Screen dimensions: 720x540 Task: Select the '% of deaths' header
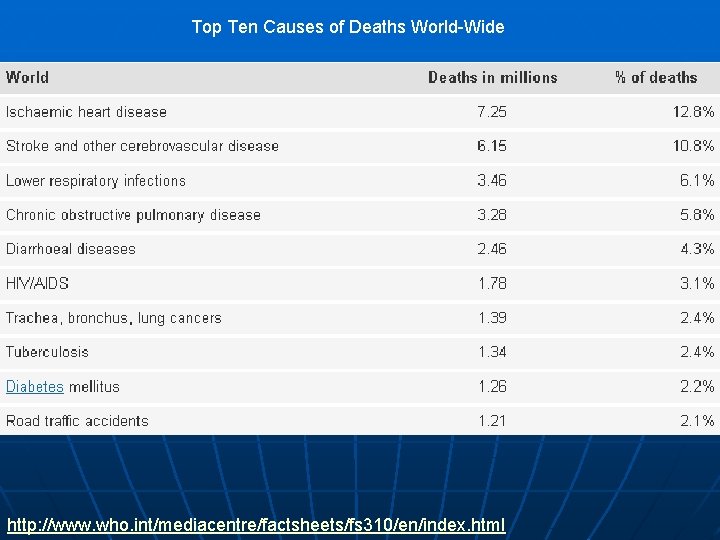[x=656, y=77]
